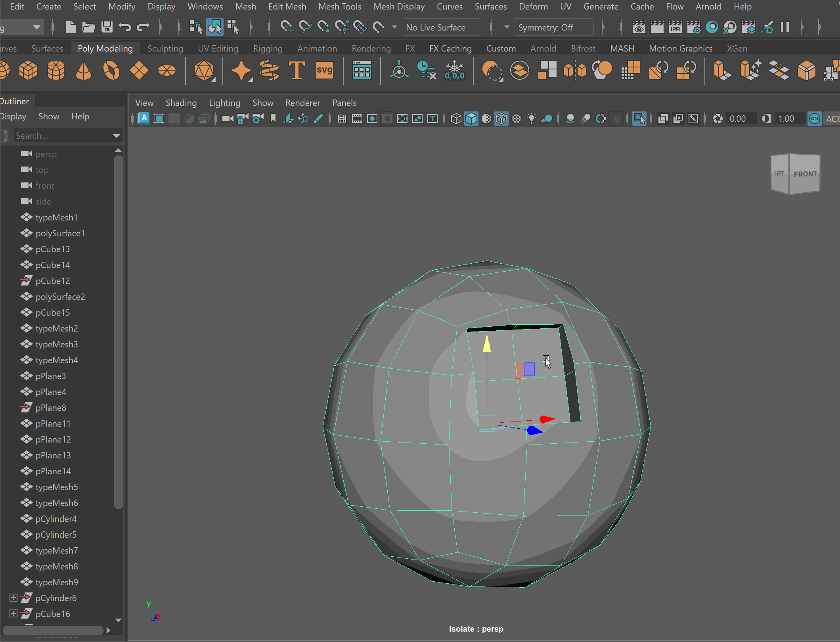Click the Undo arrow icon
This screenshot has height=642, width=840.
click(125, 27)
